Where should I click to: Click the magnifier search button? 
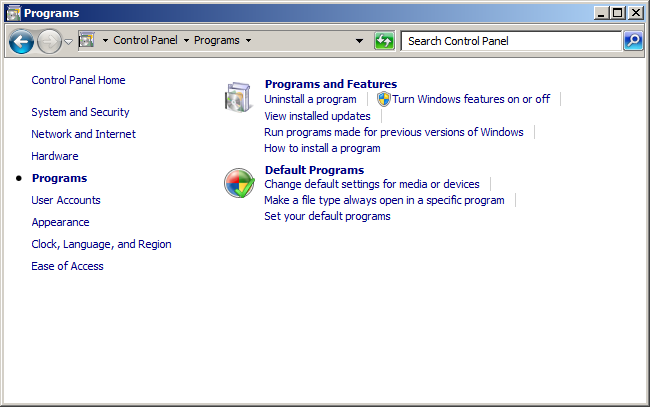click(633, 41)
